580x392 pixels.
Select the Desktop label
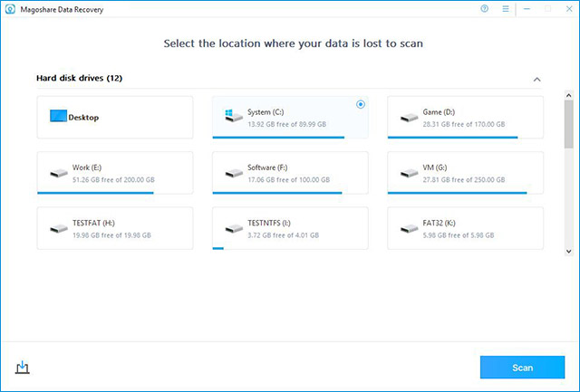(83, 118)
